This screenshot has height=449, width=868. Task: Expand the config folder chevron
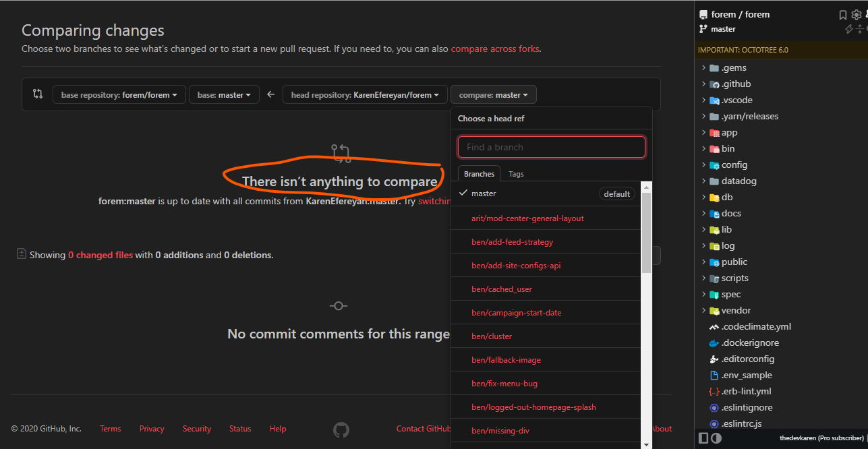(703, 165)
